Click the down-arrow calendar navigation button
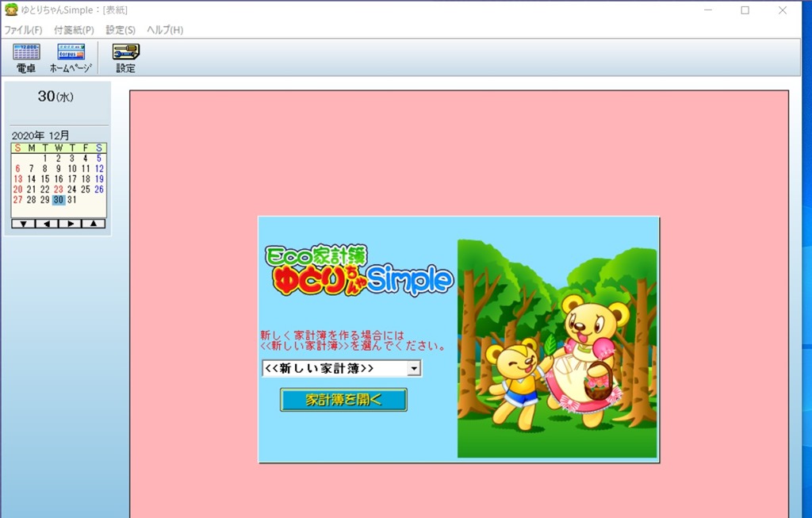812x518 pixels. click(23, 224)
